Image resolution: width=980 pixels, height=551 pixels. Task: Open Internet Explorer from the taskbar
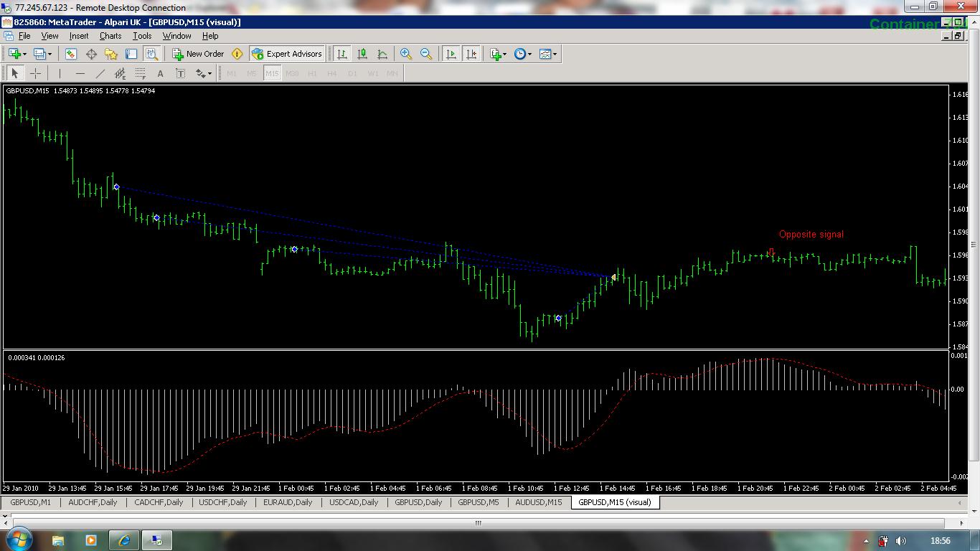pos(123,540)
